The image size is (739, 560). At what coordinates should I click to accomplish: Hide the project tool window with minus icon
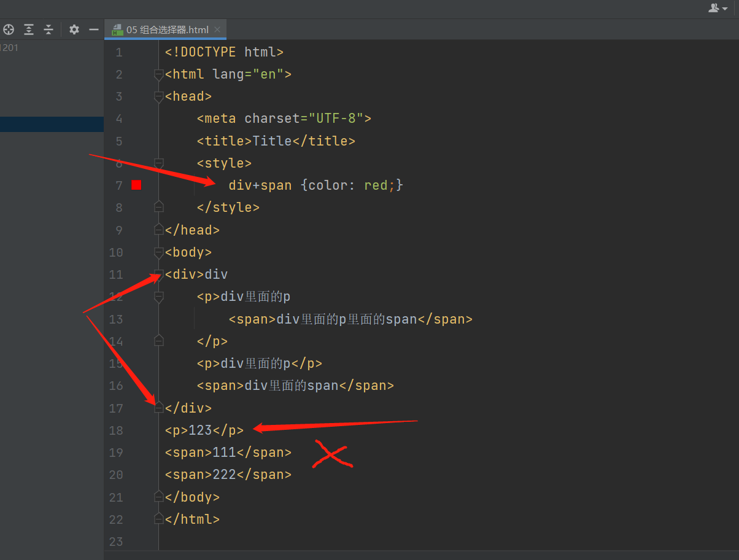point(94,29)
